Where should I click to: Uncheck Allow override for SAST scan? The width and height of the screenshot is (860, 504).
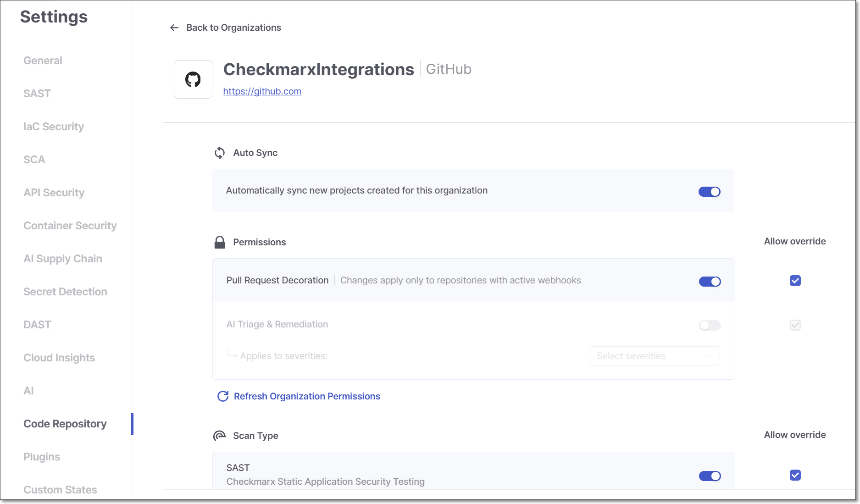(795, 475)
